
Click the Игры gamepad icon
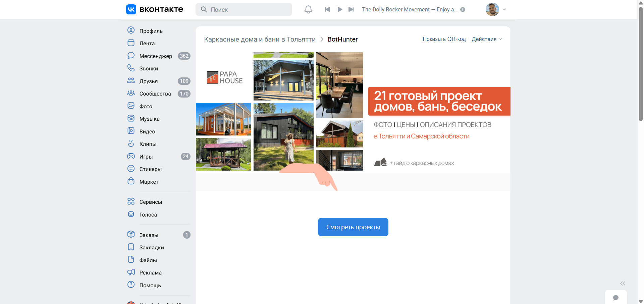[x=131, y=156]
